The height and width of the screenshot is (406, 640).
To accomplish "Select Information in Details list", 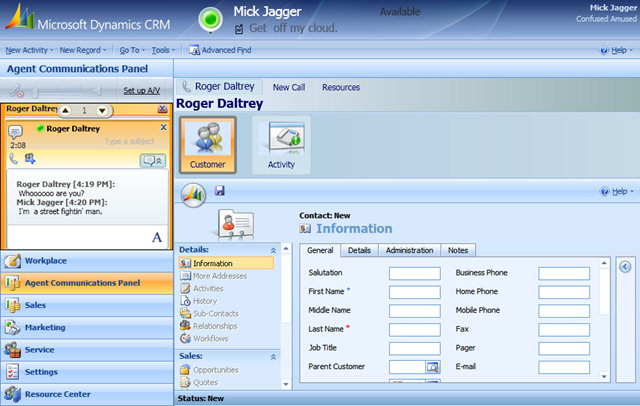I will coord(227,264).
